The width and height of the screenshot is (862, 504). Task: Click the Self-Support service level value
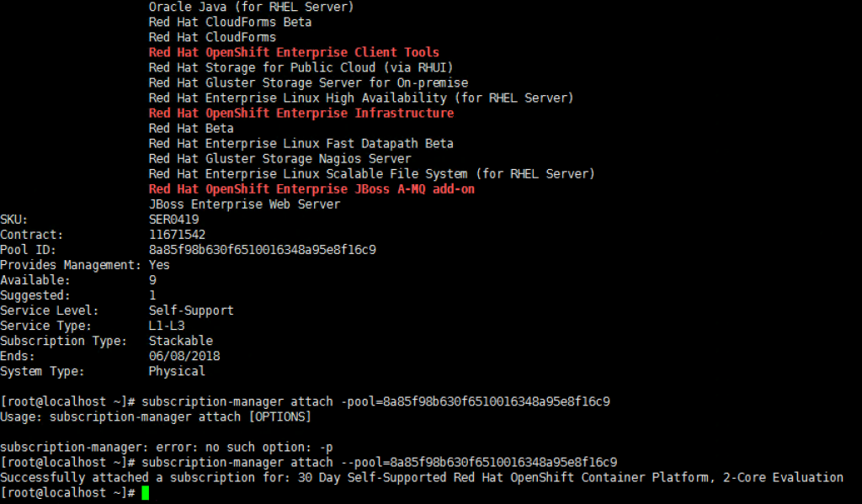coord(191,310)
